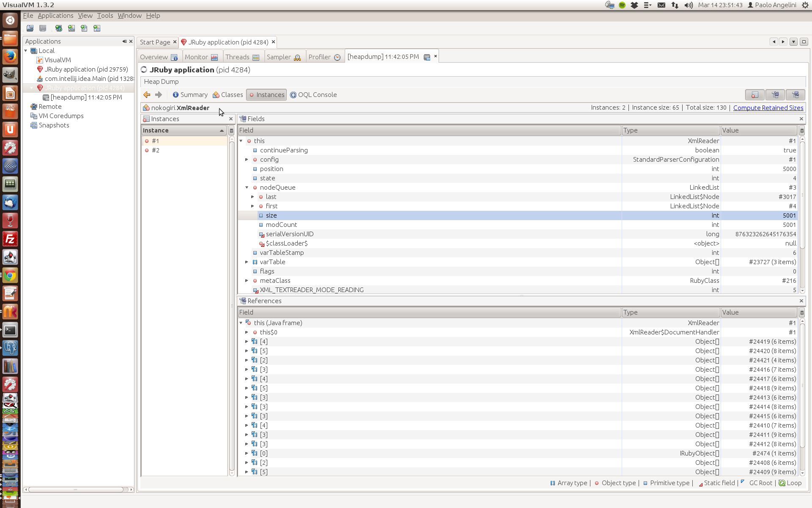The image size is (812, 508).
Task: Select the modCount field row
Action: (x=518, y=225)
